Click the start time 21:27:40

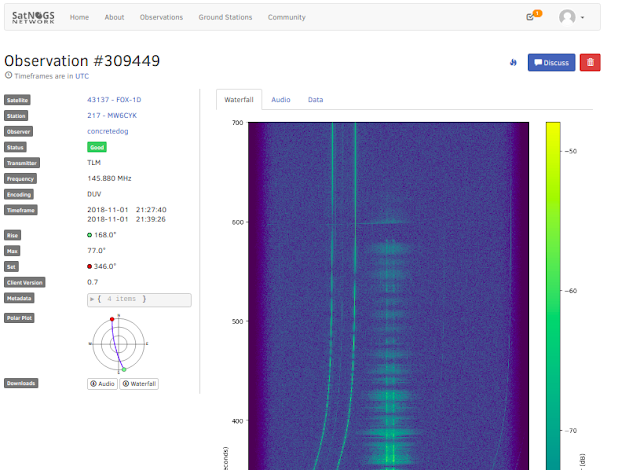151,210
